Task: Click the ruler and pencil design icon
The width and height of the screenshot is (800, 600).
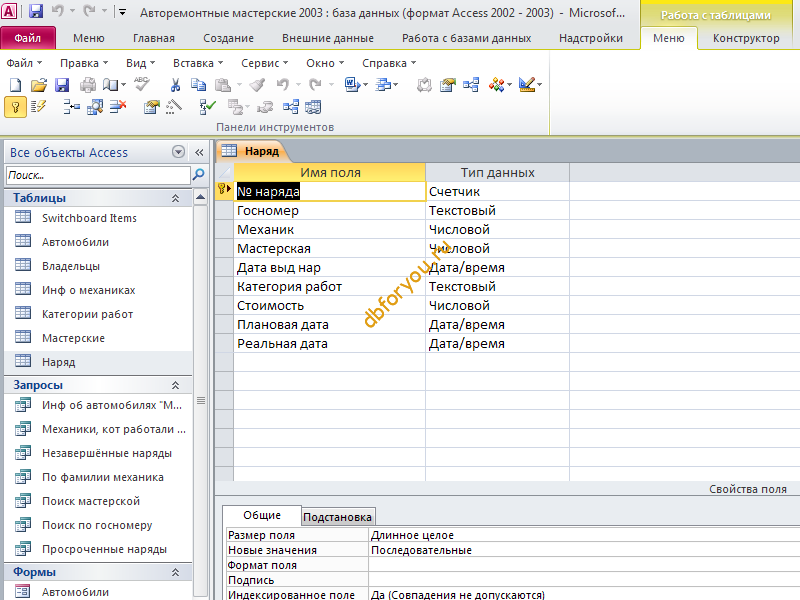Action: (x=527, y=85)
